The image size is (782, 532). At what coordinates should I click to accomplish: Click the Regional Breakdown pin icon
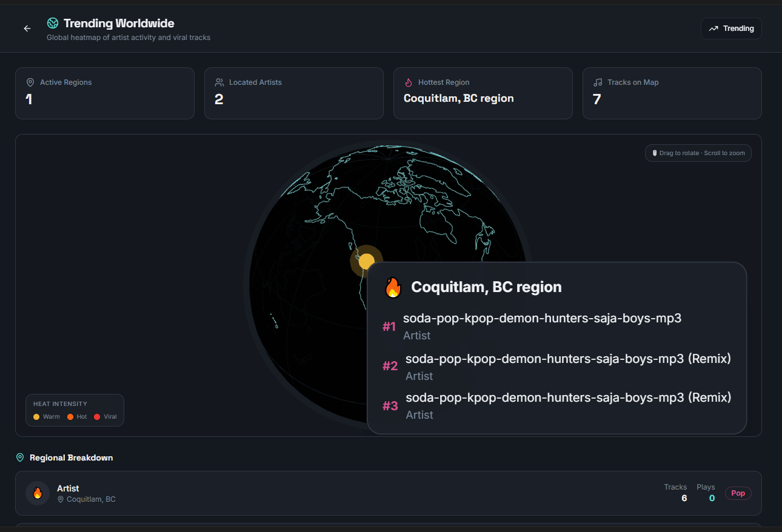coord(20,457)
